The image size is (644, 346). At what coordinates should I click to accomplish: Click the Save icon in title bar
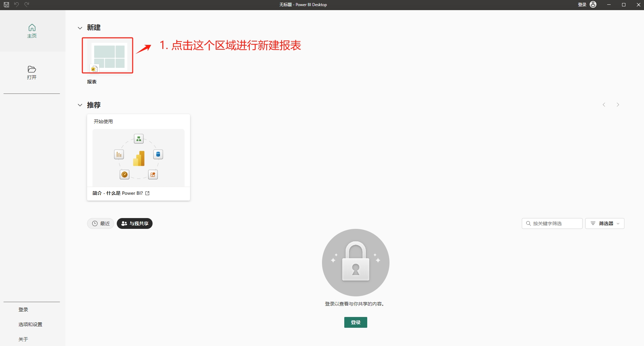6,5
